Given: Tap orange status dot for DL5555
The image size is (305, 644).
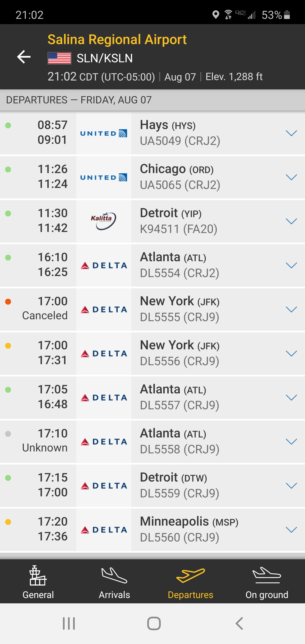Looking at the screenshot, I should 8,301.
